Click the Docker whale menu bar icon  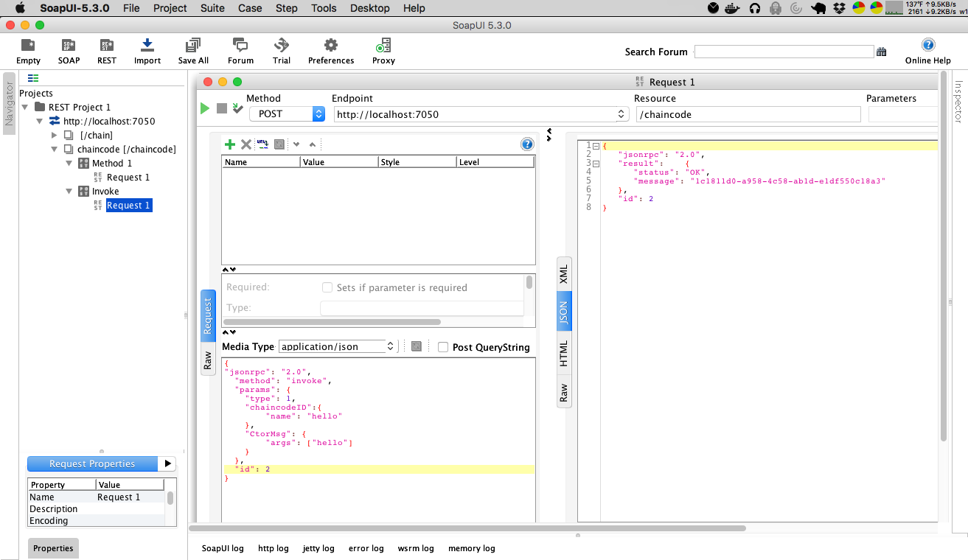pyautogui.click(x=732, y=8)
